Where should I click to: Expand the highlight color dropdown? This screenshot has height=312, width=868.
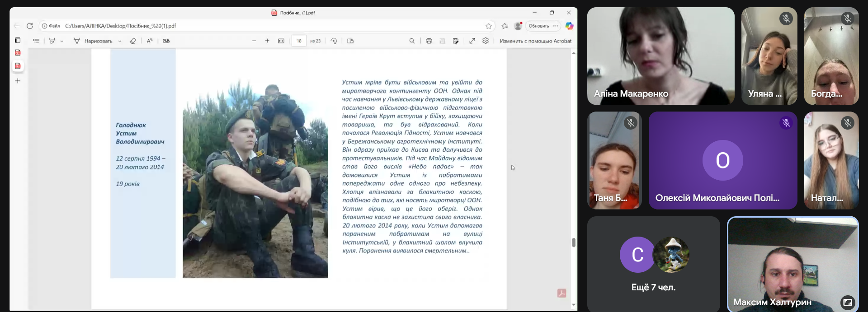pos(62,41)
